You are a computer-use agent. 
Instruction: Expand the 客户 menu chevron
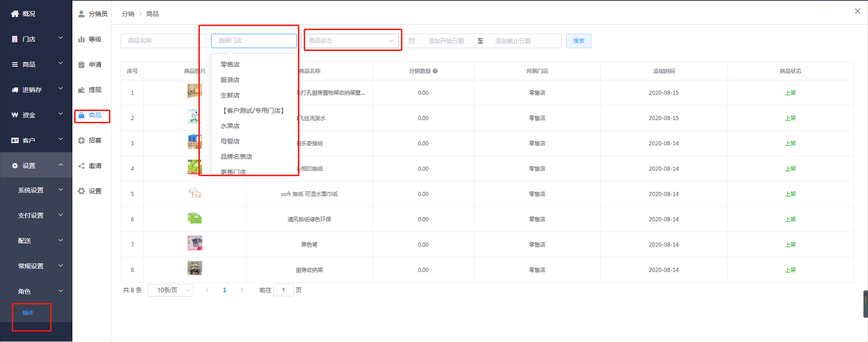[60, 139]
